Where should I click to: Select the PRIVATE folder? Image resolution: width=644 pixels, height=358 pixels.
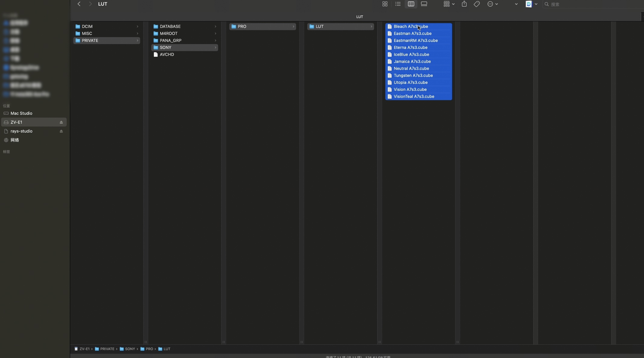pos(107,40)
